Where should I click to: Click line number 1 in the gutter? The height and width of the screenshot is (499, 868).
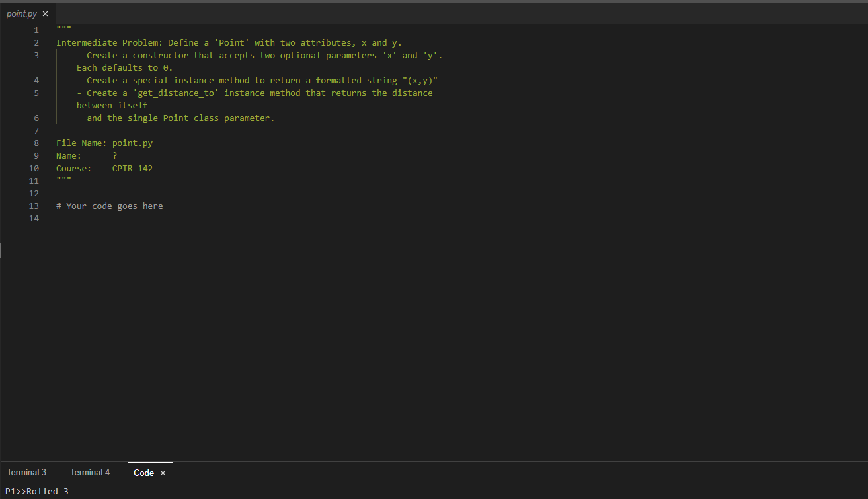coord(36,29)
